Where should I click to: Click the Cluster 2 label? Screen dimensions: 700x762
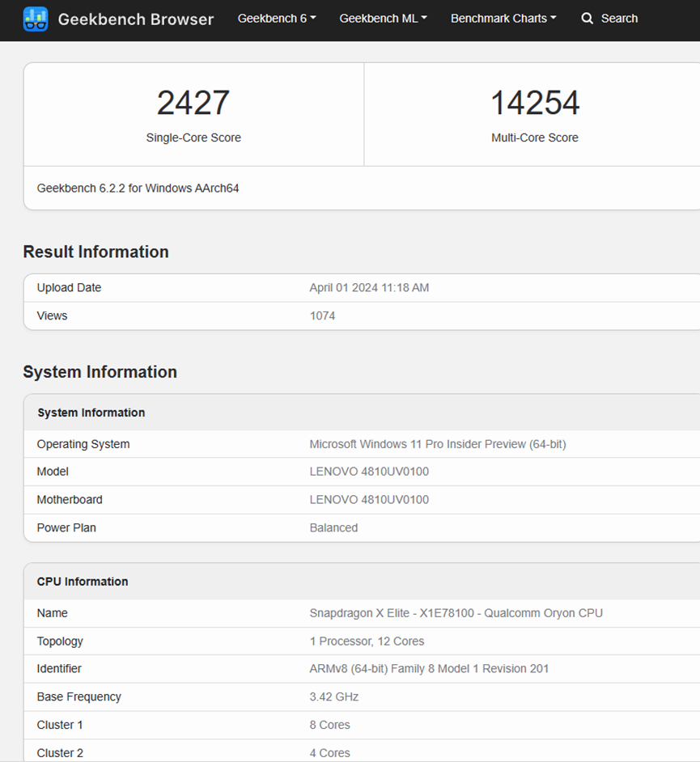click(60, 753)
